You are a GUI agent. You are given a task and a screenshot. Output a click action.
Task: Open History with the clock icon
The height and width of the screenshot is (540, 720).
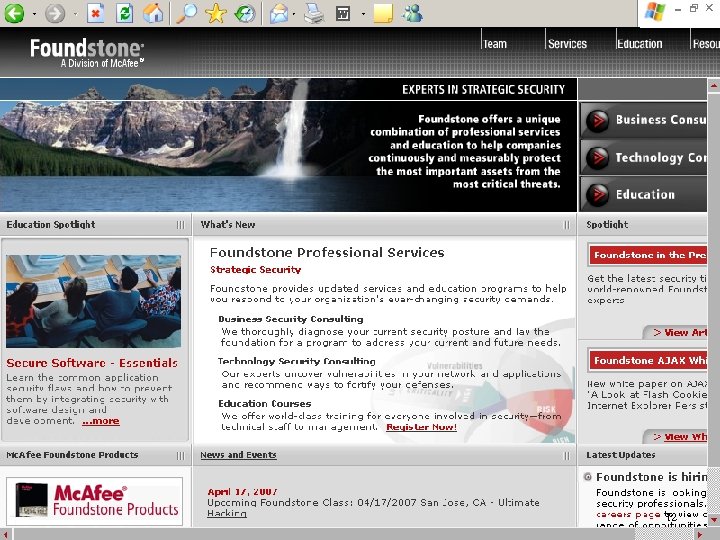(244, 13)
